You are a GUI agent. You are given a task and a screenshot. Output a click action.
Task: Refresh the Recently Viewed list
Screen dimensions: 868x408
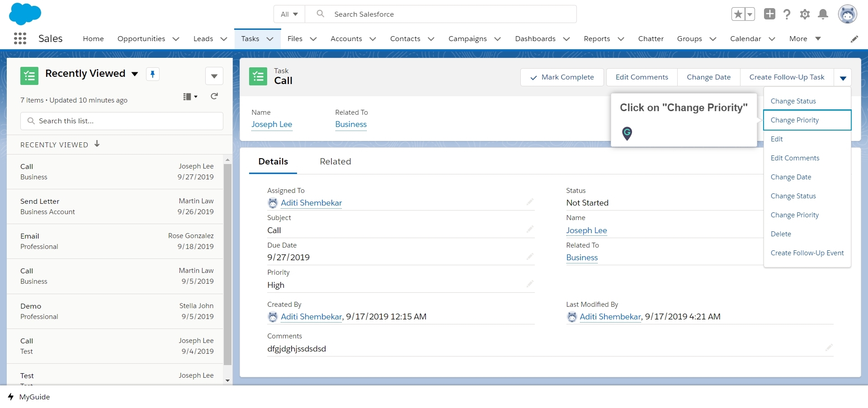click(214, 96)
